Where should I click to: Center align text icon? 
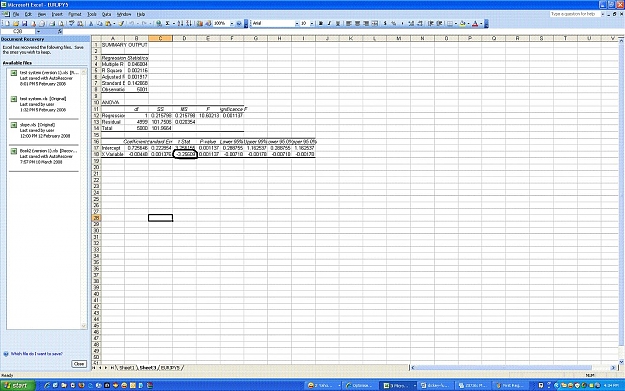[x=358, y=24]
